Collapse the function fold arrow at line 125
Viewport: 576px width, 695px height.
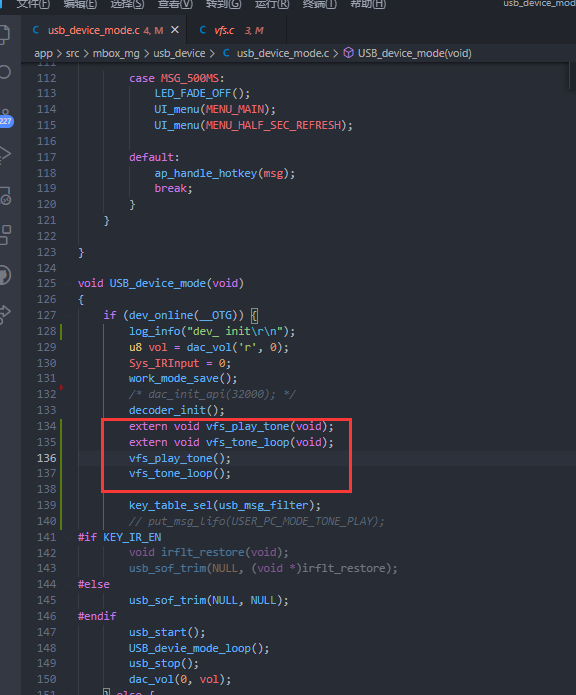69,283
